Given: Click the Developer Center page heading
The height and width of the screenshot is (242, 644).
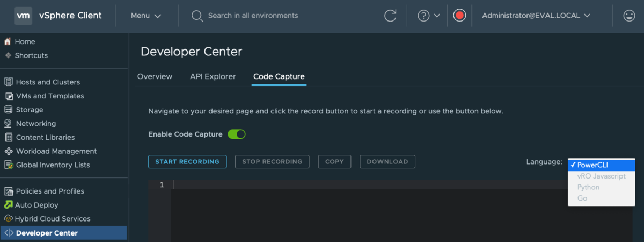Looking at the screenshot, I should (x=191, y=52).
